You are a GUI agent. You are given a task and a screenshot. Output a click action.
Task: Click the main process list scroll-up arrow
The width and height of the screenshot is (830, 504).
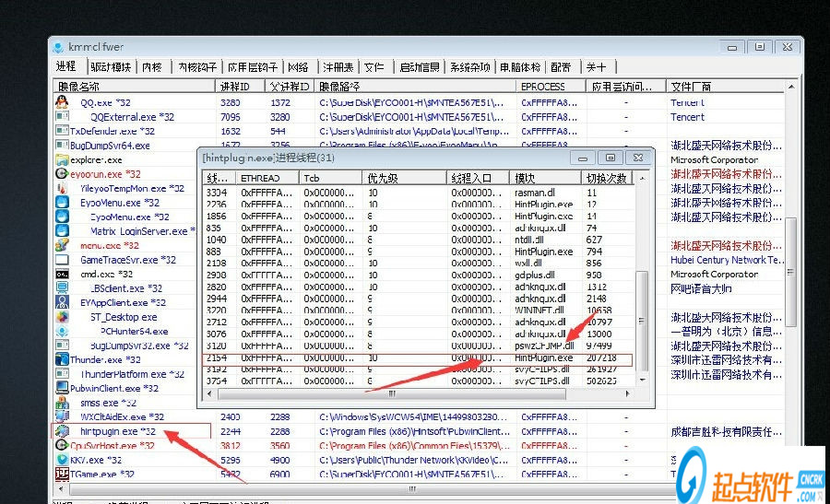tap(791, 87)
